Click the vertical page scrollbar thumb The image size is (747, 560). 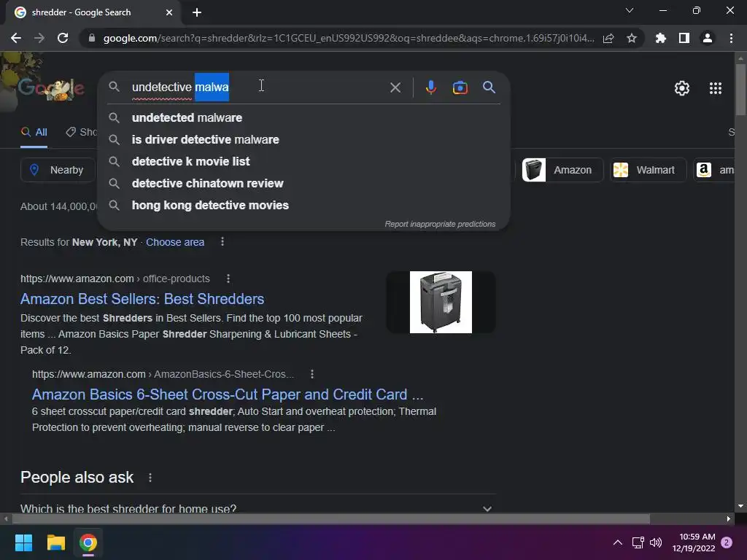pyautogui.click(x=740, y=90)
